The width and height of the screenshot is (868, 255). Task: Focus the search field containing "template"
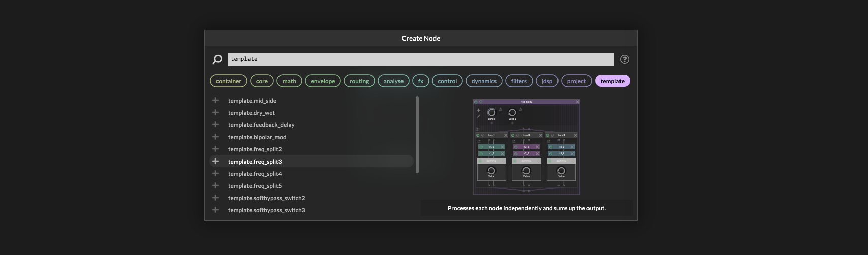coord(421,59)
